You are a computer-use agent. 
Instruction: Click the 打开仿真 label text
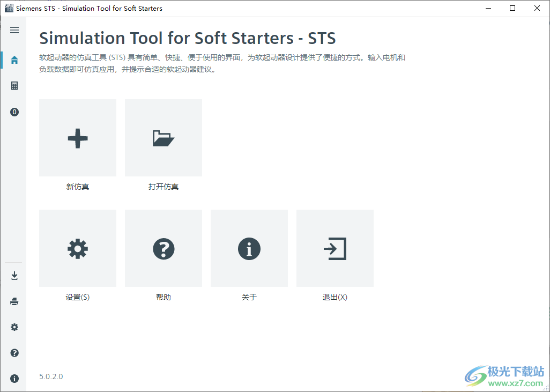pos(163,187)
